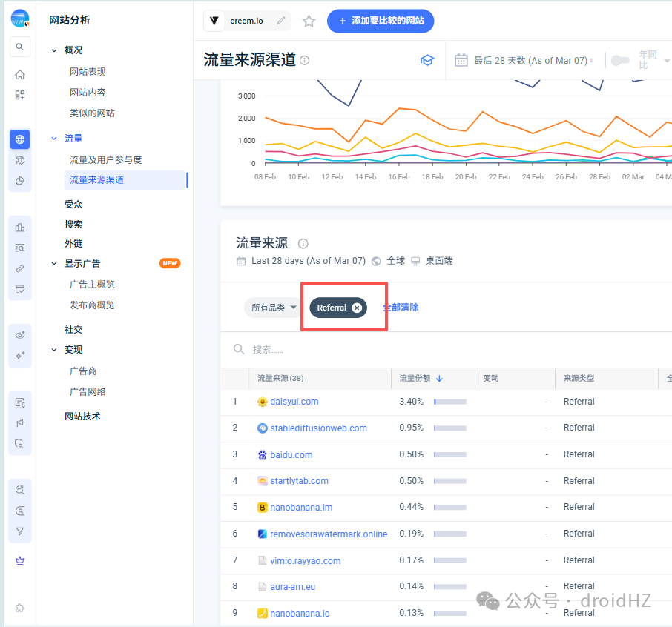Open the puzzle piece extension icon
This screenshot has width=672, height=627.
pos(20,608)
